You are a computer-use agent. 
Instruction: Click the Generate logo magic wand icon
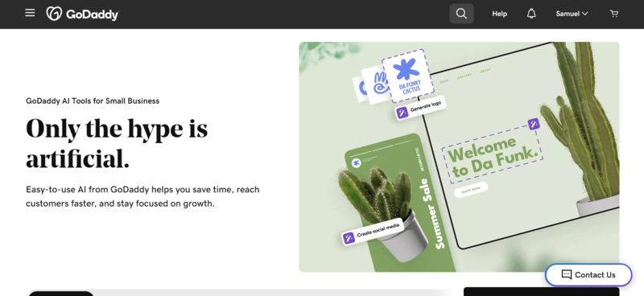(x=402, y=113)
